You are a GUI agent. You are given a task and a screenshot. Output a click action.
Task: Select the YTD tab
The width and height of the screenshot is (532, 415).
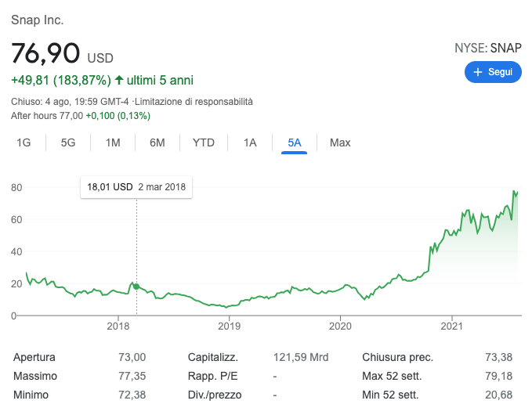click(x=204, y=143)
